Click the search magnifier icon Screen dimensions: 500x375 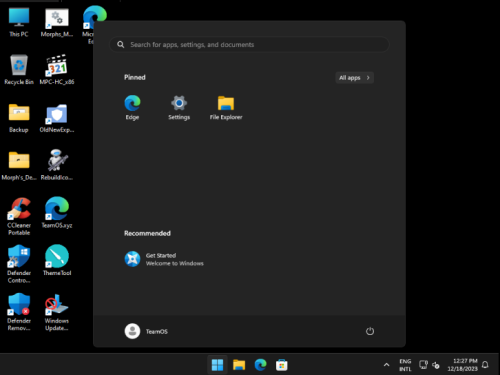(121, 45)
